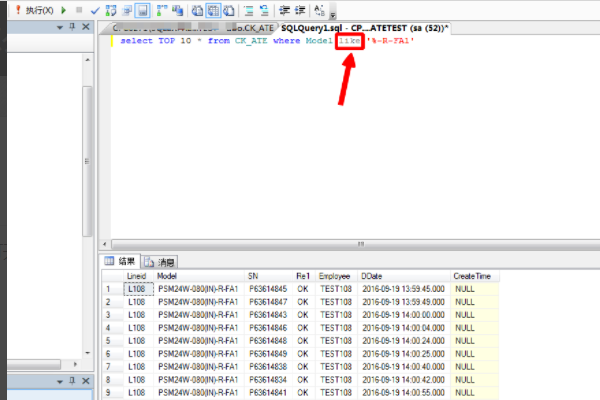Click DDate cell 2016-09-19 14:00:24.000

coord(404,341)
